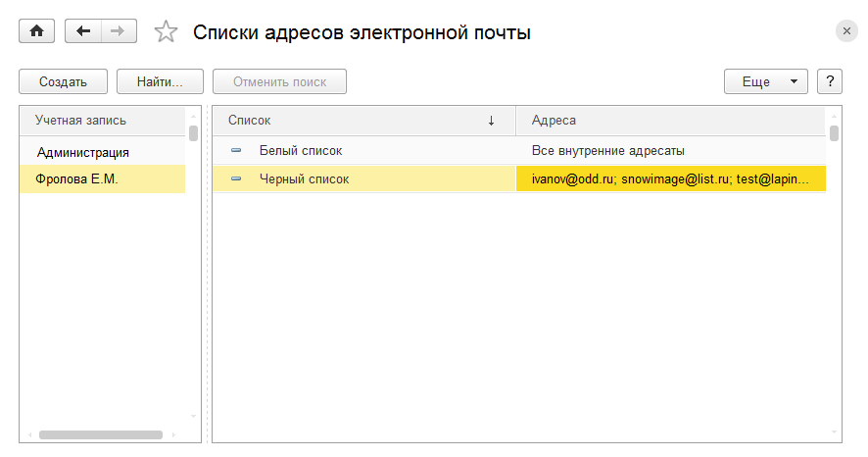Click the row icon beside Белый список
The height and width of the screenshot is (457, 868).
tap(236, 151)
